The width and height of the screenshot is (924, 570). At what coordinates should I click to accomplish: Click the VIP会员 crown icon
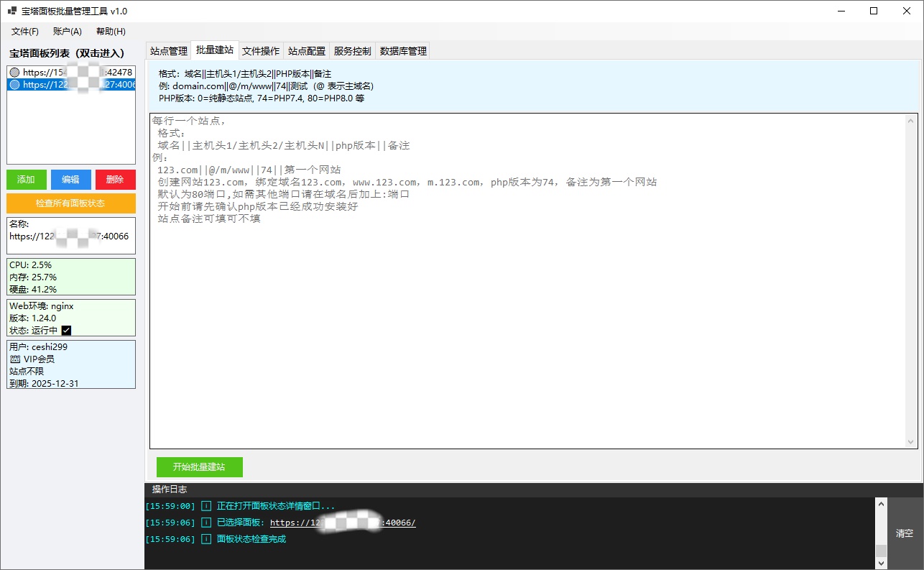click(15, 359)
